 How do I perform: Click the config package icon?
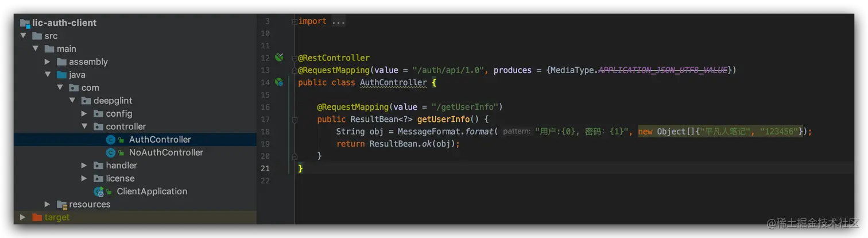pyautogui.click(x=98, y=113)
